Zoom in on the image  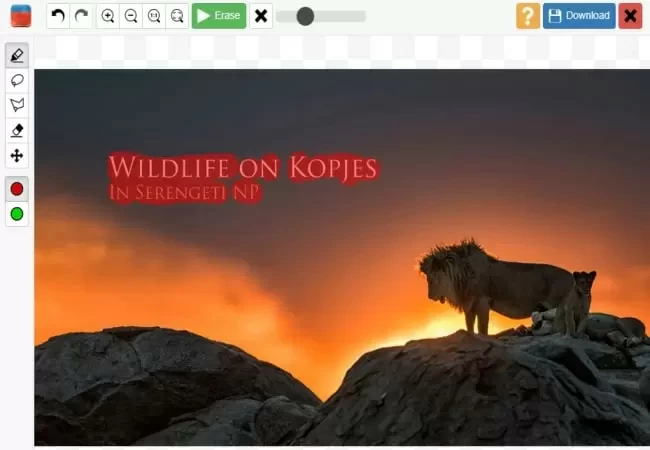click(108, 16)
